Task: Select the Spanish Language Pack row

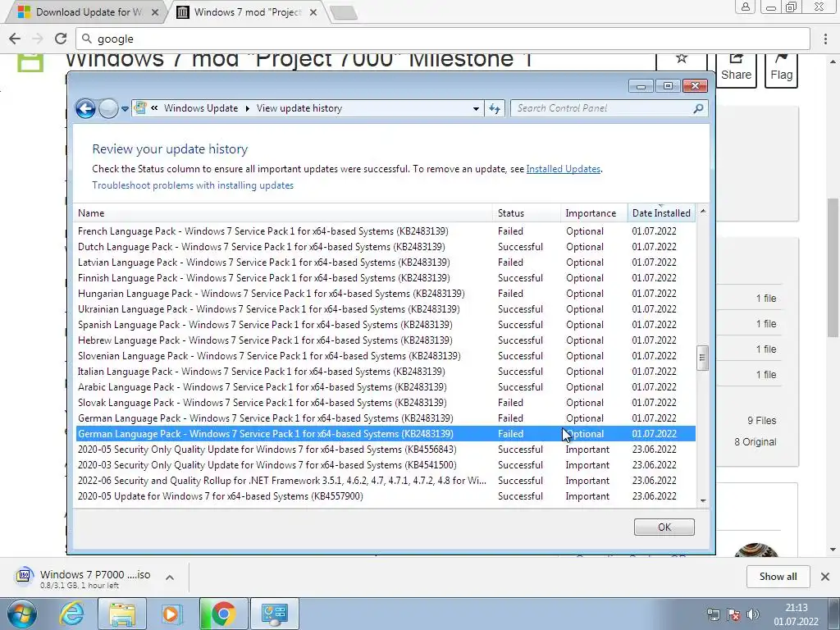Action: coord(386,325)
